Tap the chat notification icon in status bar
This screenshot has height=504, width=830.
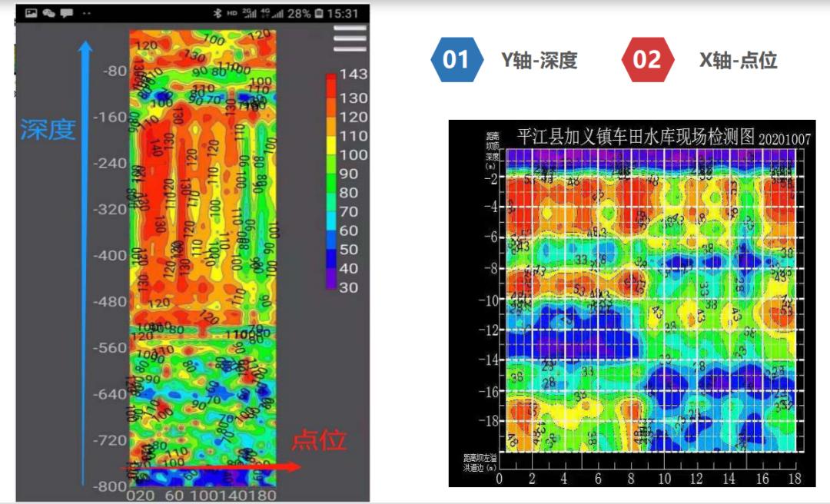[x=48, y=11]
